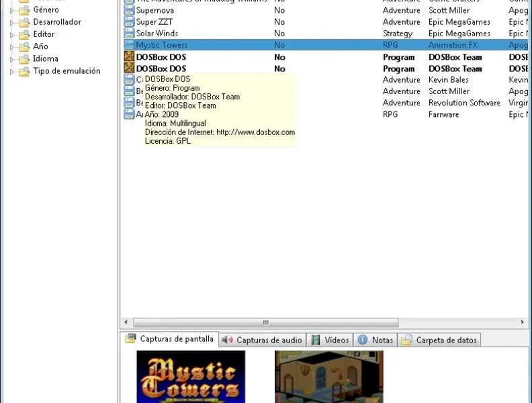Click the Notas info icon
This screenshot has width=532, height=403.
click(363, 340)
